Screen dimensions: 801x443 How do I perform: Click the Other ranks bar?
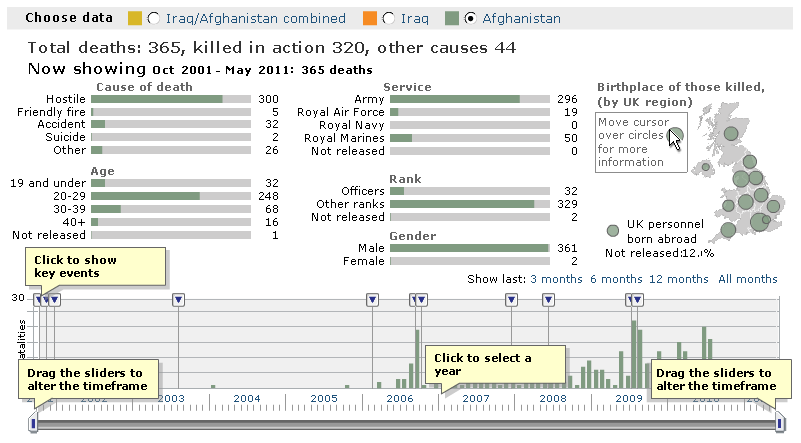(470, 204)
